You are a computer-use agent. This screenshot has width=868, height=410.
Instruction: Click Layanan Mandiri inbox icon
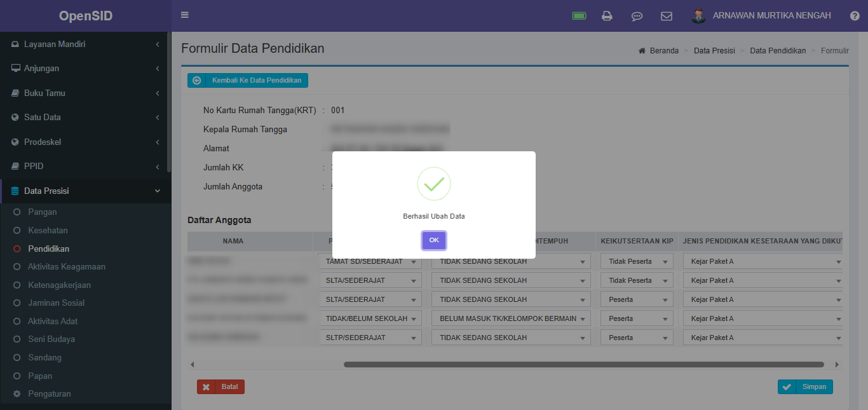point(15,44)
